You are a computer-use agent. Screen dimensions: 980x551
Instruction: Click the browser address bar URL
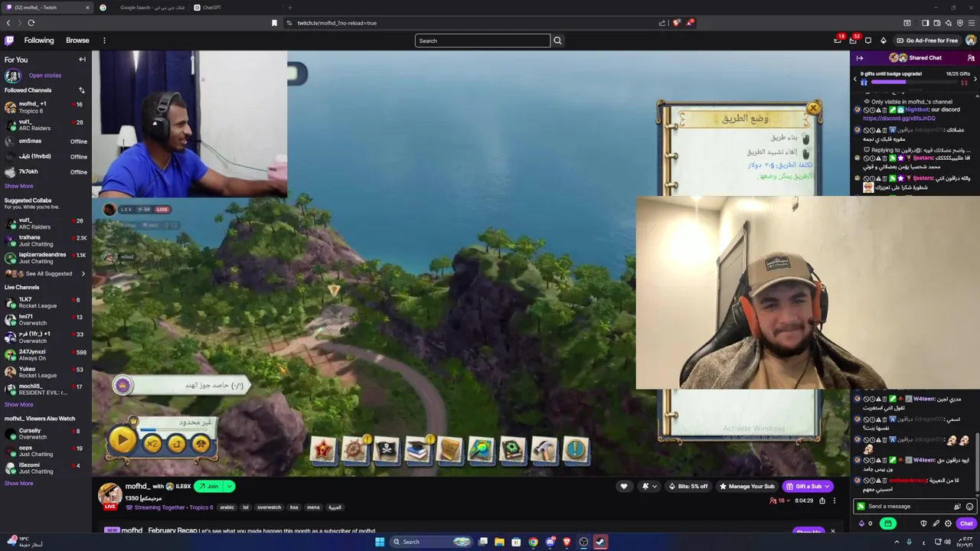pyautogui.click(x=337, y=23)
